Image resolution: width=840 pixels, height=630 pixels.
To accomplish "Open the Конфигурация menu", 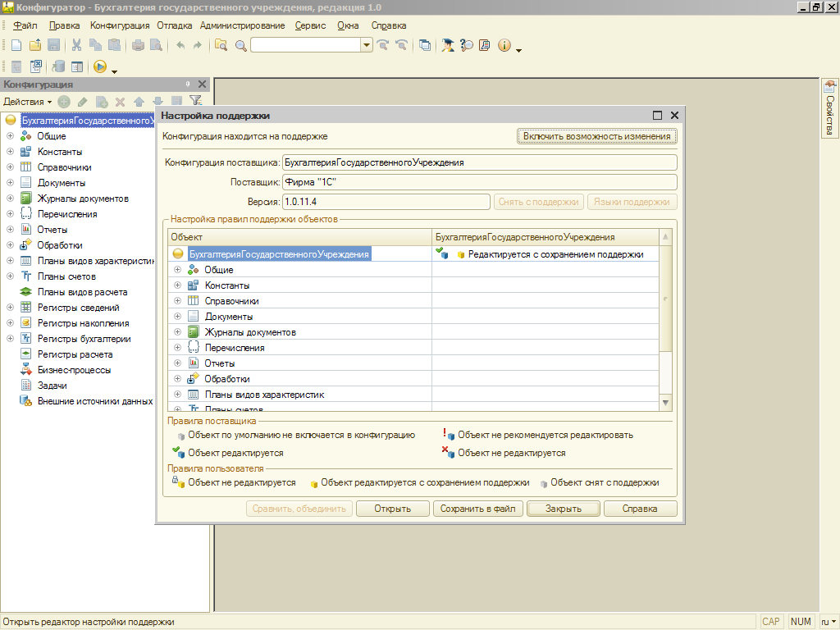I will click(120, 25).
